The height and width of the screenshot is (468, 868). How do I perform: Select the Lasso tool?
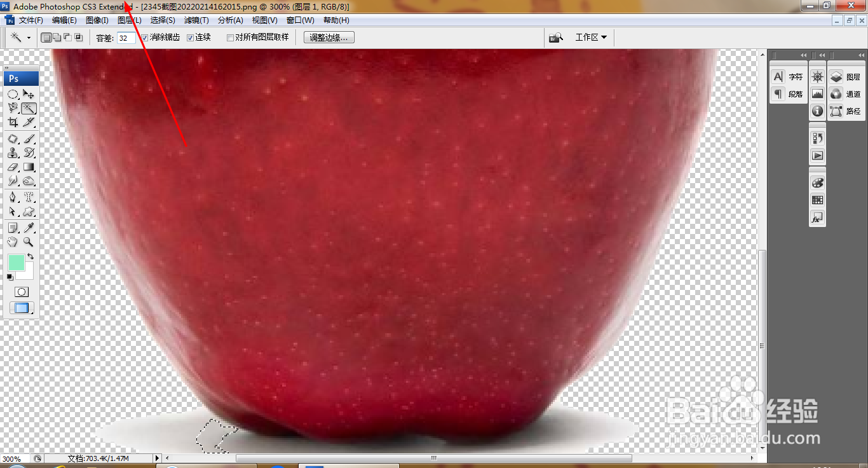click(13, 108)
